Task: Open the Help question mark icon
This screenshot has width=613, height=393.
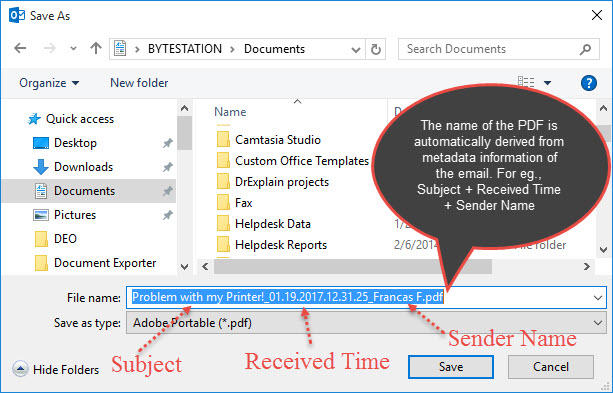Action: (x=588, y=83)
